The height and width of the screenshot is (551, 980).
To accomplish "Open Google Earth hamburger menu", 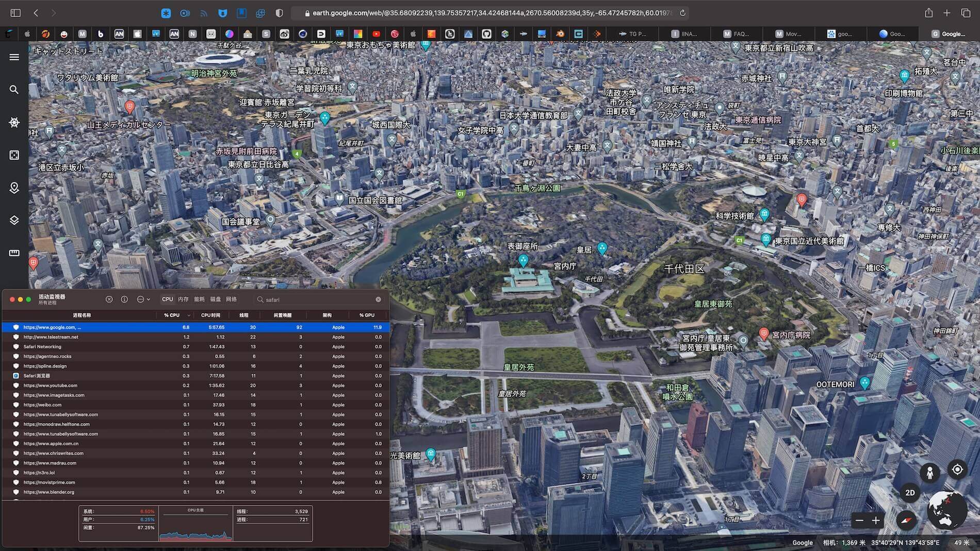I will [14, 57].
